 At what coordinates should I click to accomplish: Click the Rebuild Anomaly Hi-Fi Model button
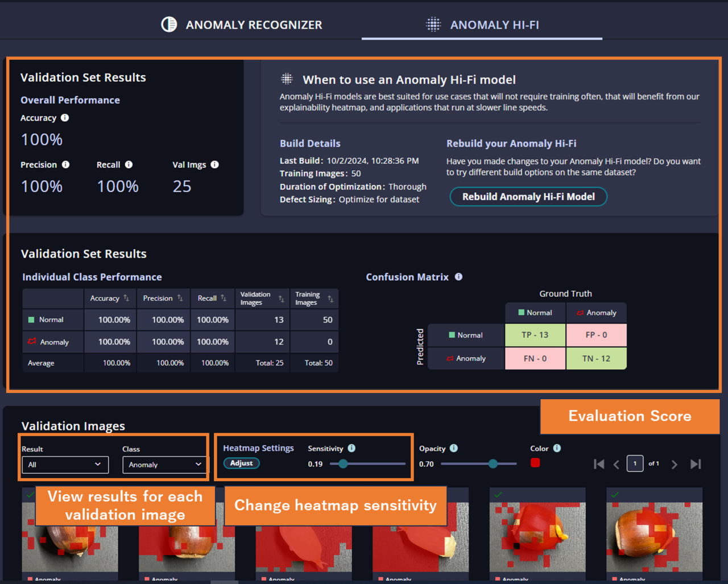tap(528, 197)
